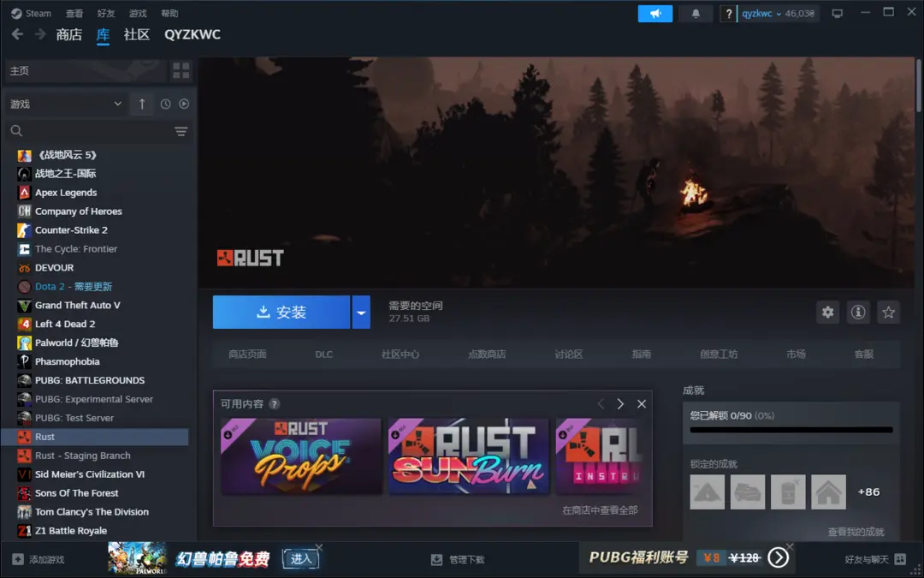Open Big Picture mode monitor icon
The width and height of the screenshot is (924, 578).
click(x=838, y=14)
